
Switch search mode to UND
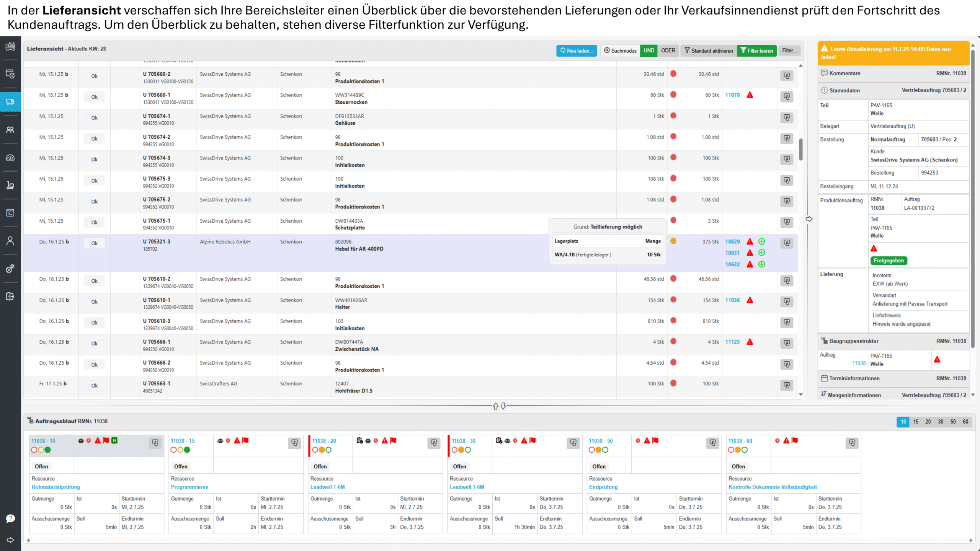(649, 51)
